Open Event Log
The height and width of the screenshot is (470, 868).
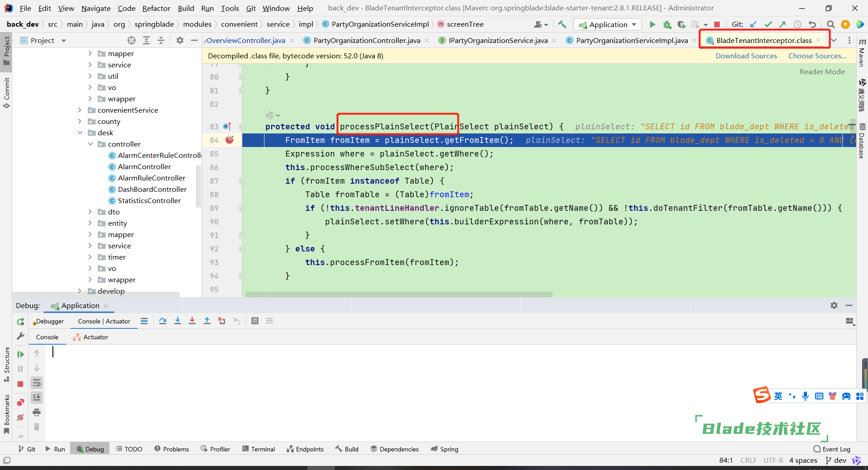[832, 449]
